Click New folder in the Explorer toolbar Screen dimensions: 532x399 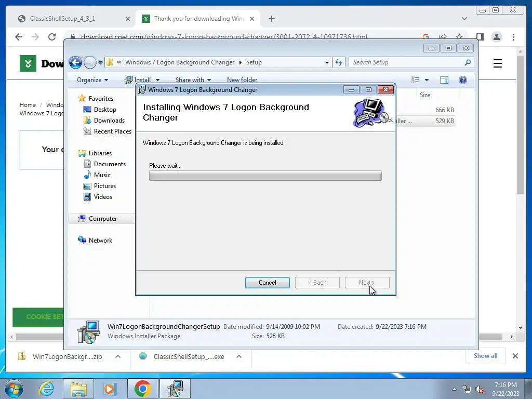tap(242, 80)
